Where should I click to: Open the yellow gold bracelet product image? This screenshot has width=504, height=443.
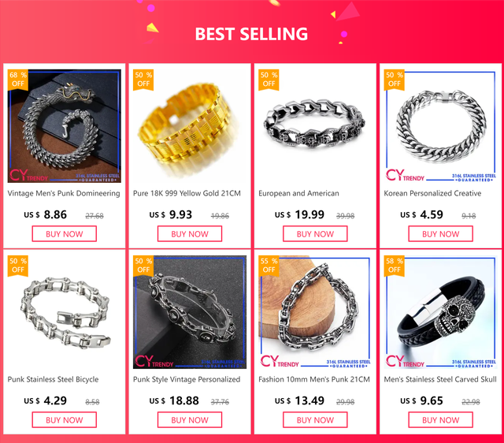tap(190, 126)
